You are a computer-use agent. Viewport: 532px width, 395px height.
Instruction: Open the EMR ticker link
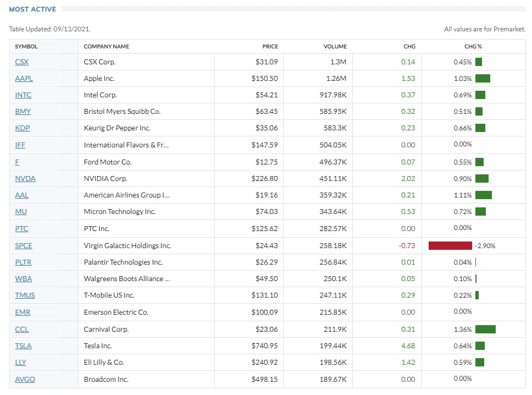[x=23, y=312]
